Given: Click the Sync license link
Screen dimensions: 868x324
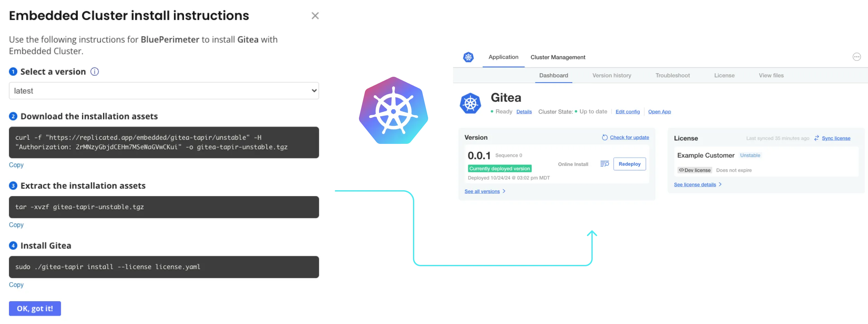Looking at the screenshot, I should 836,138.
